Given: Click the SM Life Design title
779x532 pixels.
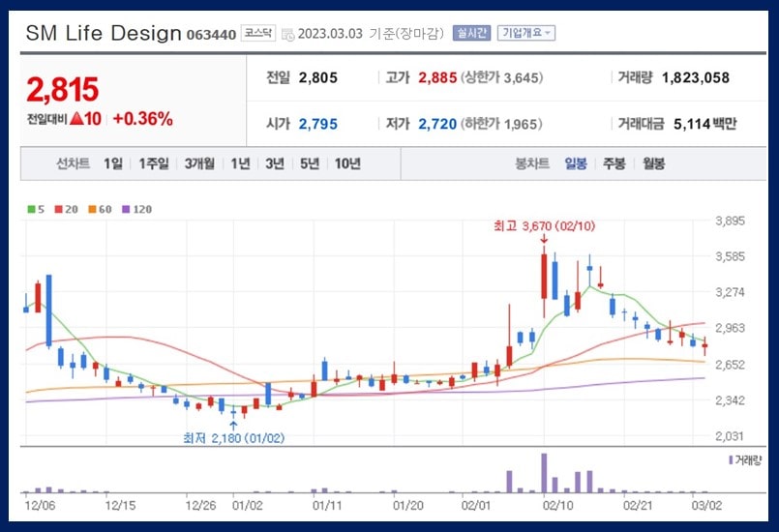Looking at the screenshot, I should (104, 33).
